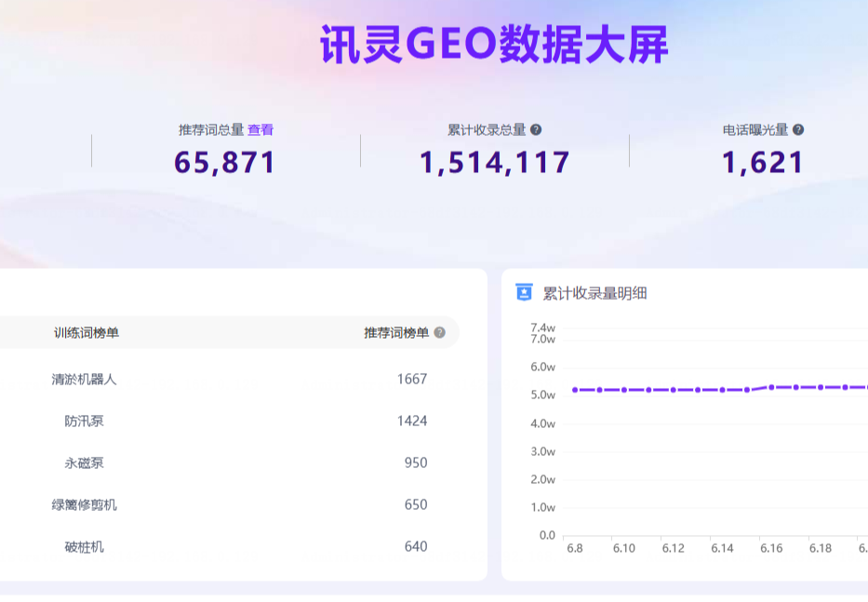Screen dimensions: 868x602
Task: Click the 查看 link beside 推荐词总量
Action: [260, 129]
